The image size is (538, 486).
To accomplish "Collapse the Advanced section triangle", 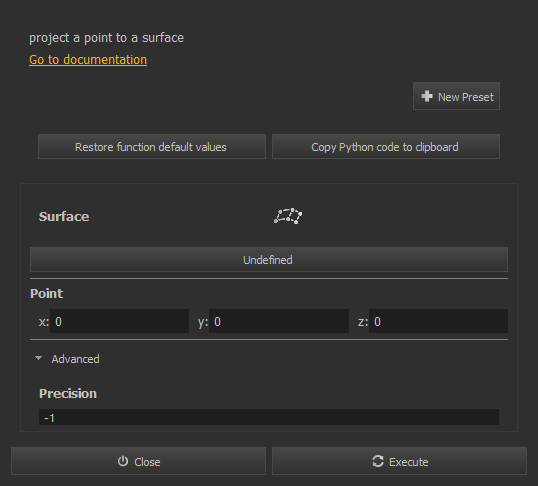I will (x=38, y=358).
